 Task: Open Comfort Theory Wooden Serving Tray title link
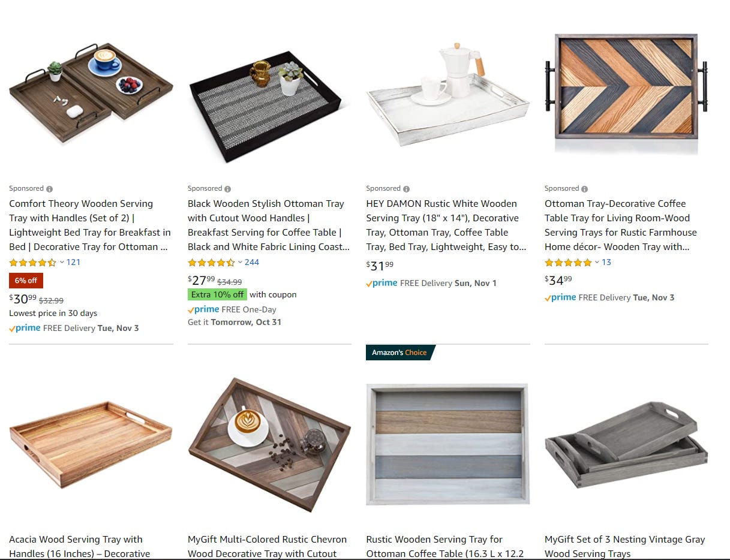91,225
